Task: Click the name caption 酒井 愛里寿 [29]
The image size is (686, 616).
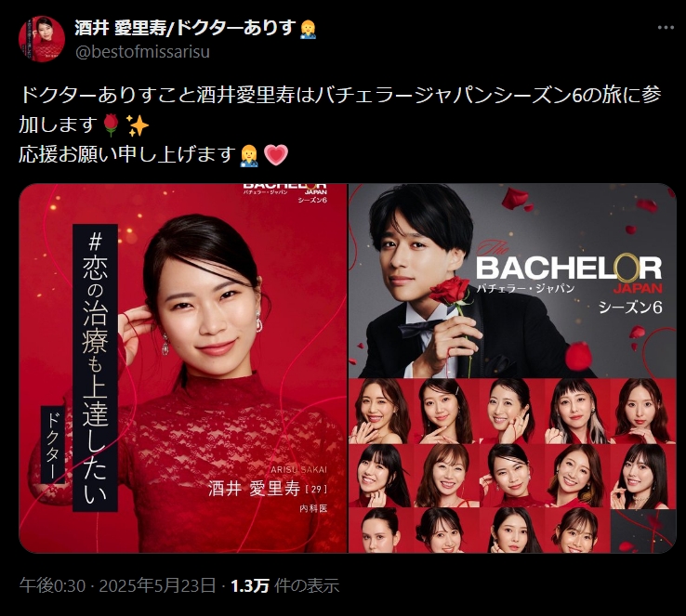Action: [x=268, y=489]
